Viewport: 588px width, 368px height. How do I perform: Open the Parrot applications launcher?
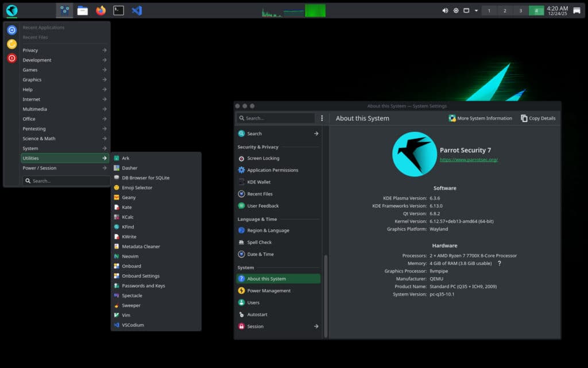coord(10,10)
